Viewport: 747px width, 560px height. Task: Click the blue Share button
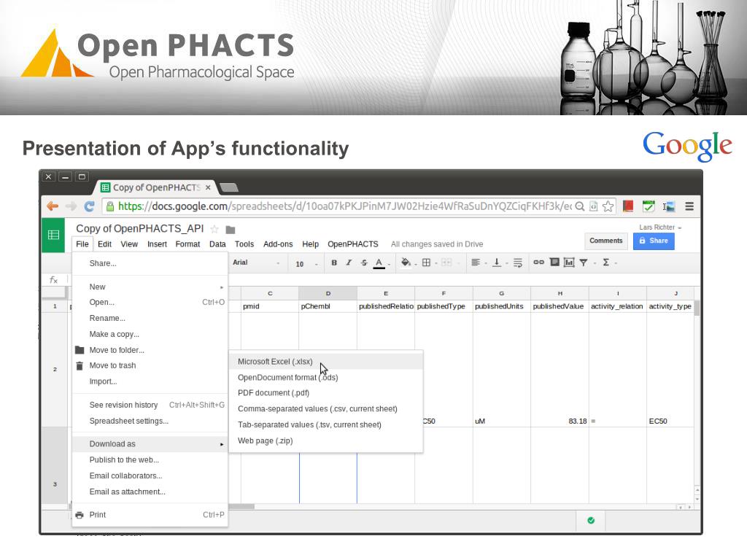654,241
